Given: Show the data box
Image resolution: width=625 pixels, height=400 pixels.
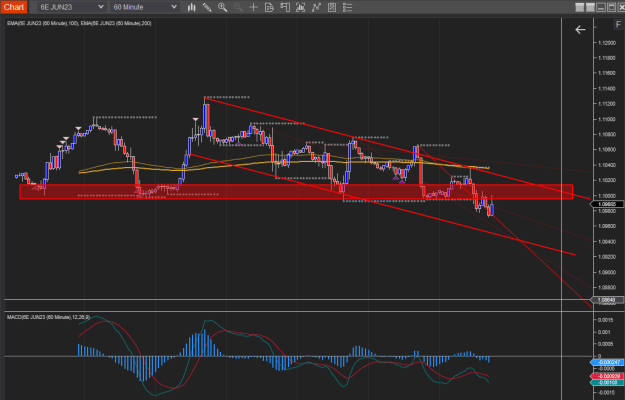Looking at the screenshot, I should (x=269, y=7).
